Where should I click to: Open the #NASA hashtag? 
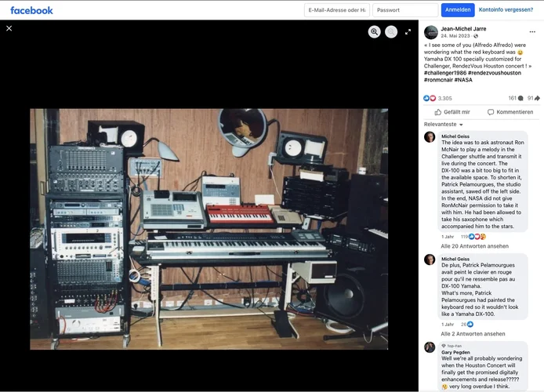(463, 80)
